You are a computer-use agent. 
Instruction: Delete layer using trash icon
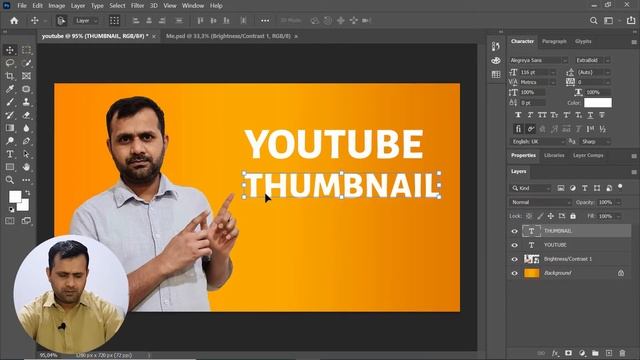622,353
